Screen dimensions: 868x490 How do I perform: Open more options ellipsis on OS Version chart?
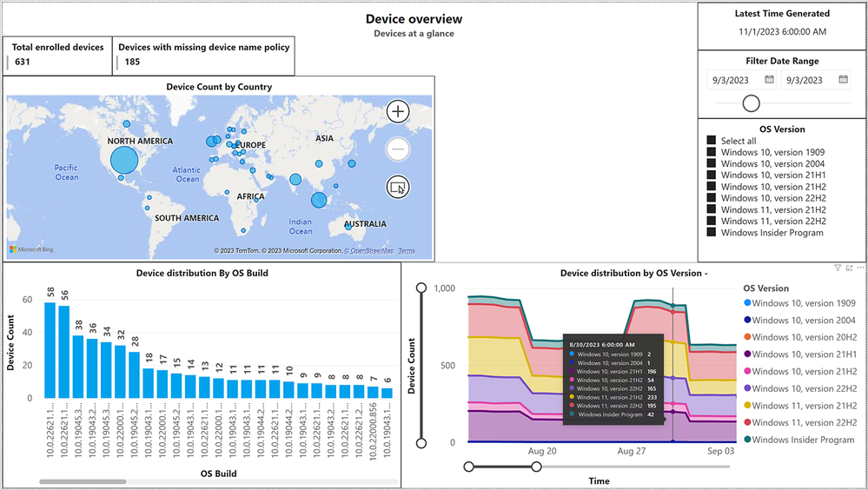(x=860, y=268)
